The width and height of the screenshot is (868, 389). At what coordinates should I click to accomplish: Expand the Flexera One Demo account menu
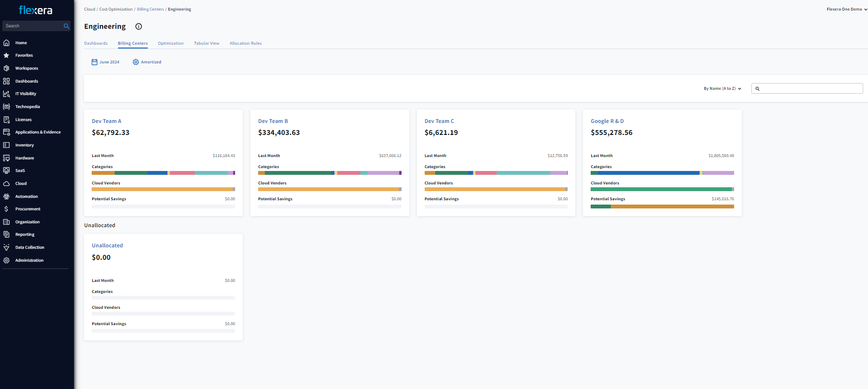[846, 9]
